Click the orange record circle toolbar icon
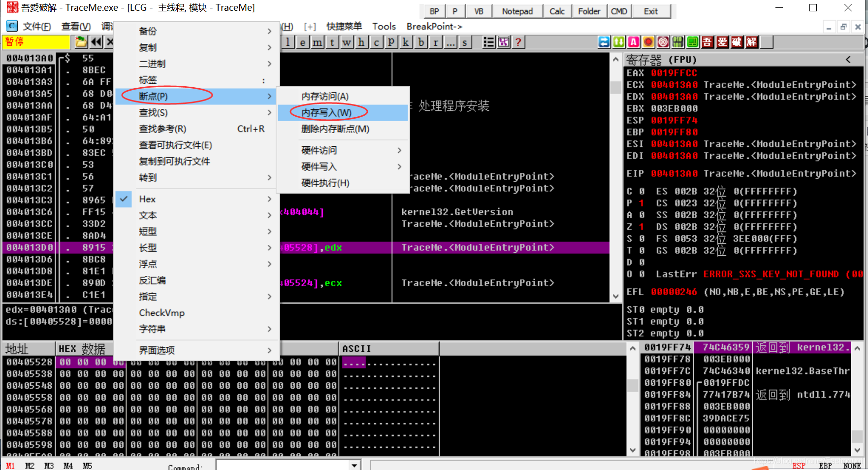This screenshot has width=868, height=470. click(648, 42)
